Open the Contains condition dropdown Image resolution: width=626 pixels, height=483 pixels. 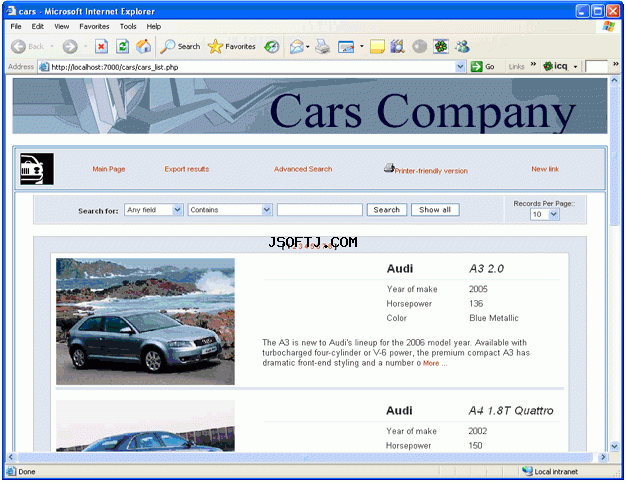coord(267,210)
